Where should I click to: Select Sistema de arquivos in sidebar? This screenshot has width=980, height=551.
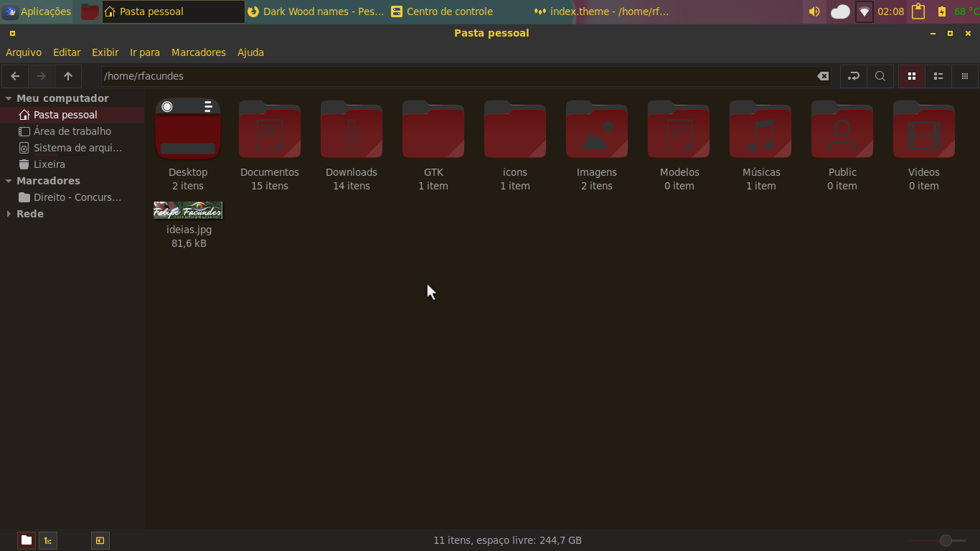(x=72, y=148)
